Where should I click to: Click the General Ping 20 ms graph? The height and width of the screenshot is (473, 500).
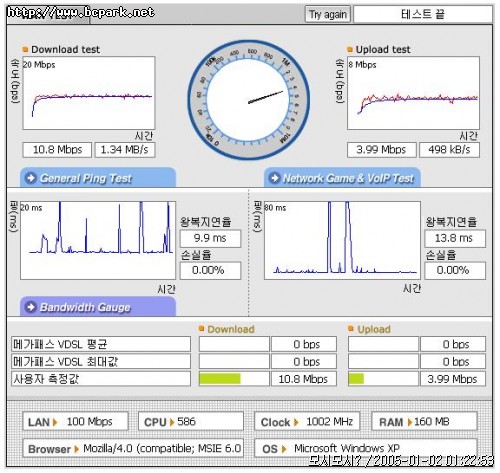tap(98, 240)
